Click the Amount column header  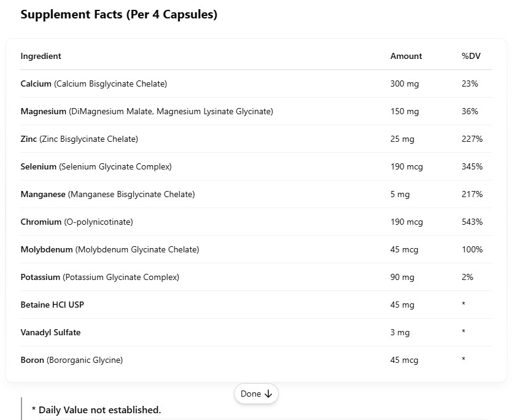point(406,56)
